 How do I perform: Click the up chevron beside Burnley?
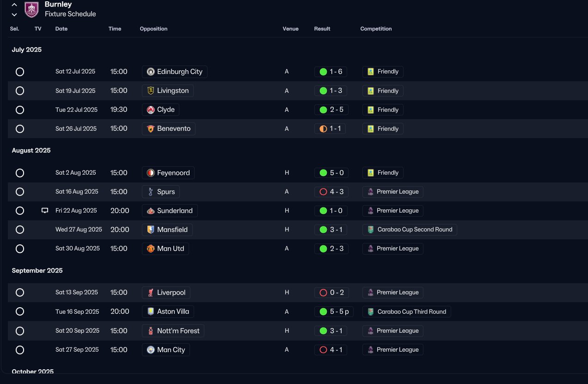pos(14,5)
